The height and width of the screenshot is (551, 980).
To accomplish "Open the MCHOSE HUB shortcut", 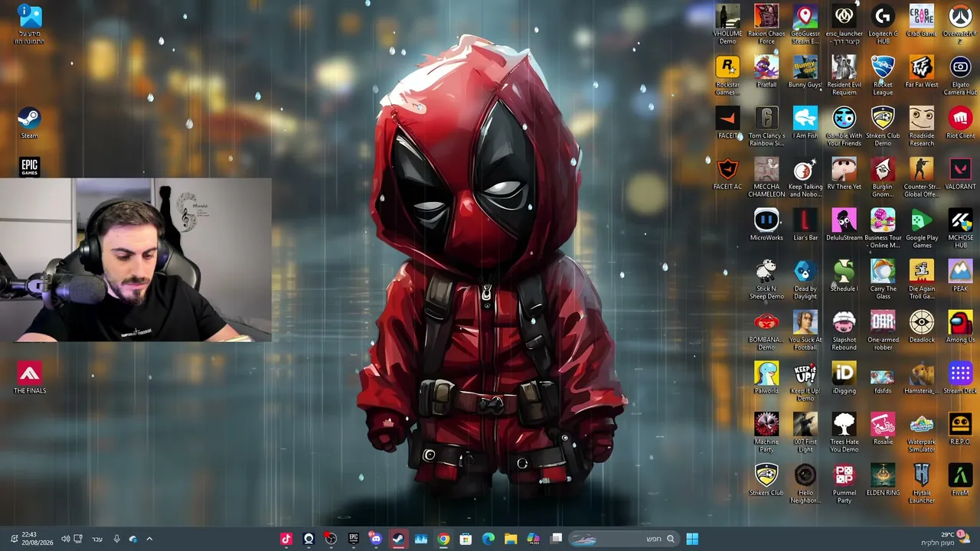I will click(960, 228).
